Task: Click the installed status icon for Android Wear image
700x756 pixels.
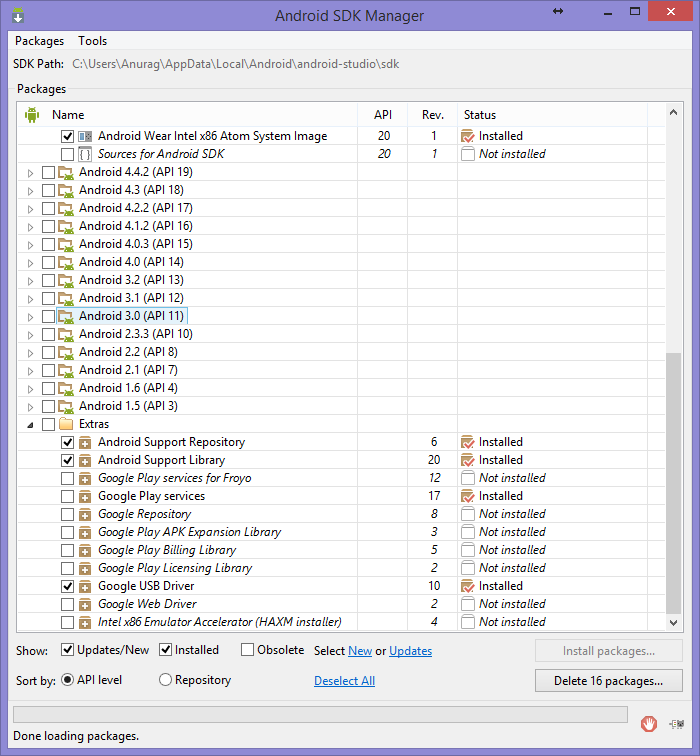Action: click(x=468, y=136)
